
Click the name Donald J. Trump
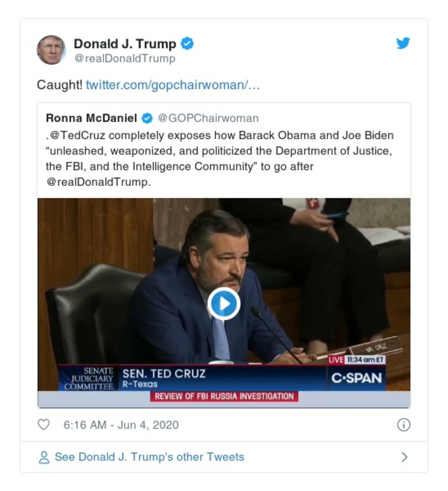[x=124, y=42]
